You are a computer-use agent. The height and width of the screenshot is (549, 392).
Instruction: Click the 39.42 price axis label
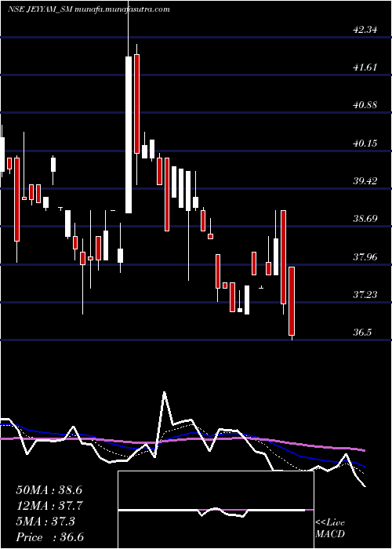click(x=365, y=181)
